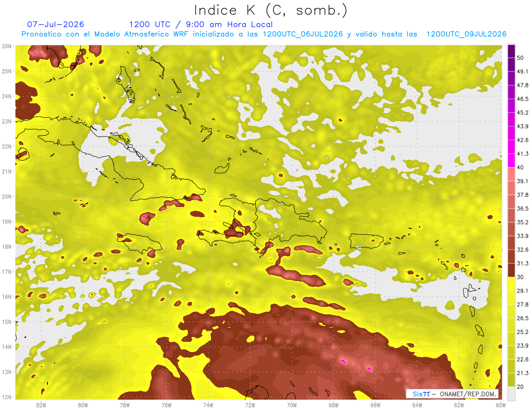532x411 pixels.
Task: Click the "26N" latitude label
Action: 7,46
